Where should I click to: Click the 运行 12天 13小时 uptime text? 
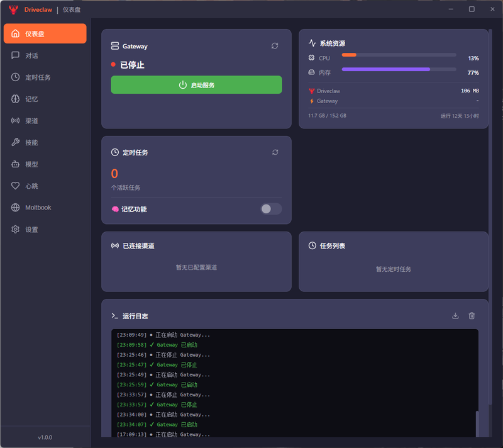[x=460, y=116]
